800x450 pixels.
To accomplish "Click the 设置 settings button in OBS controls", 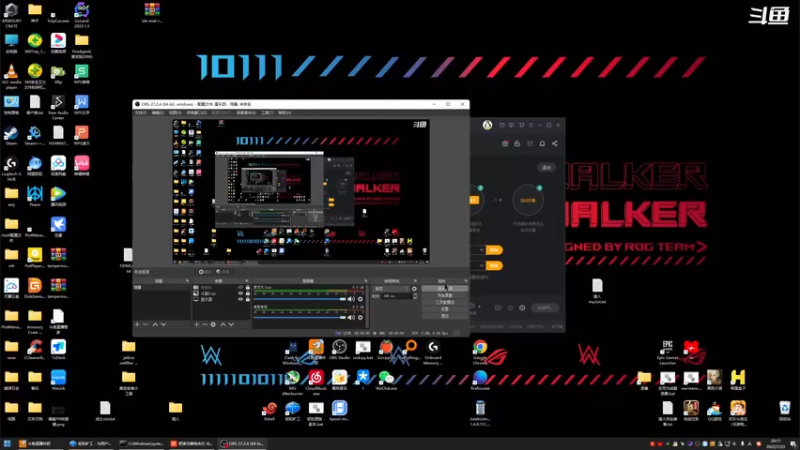I will [x=444, y=309].
